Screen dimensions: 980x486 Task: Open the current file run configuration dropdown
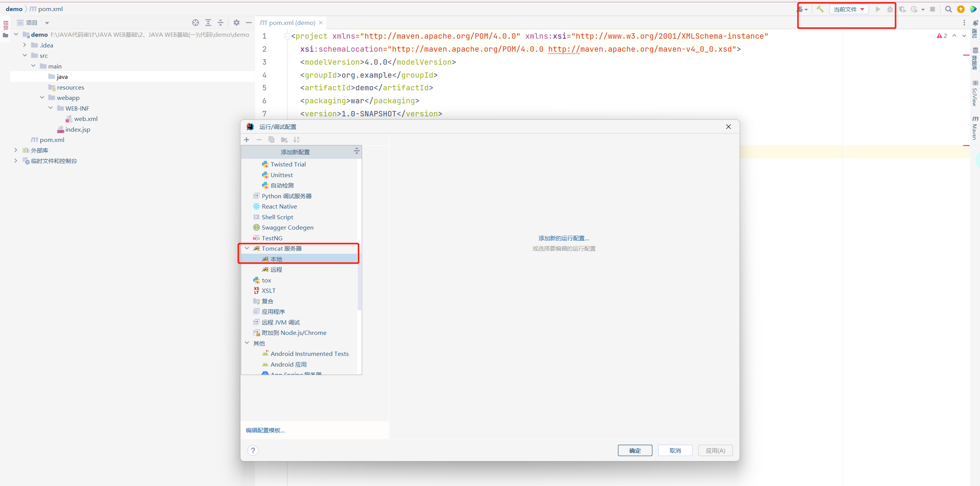[849, 9]
